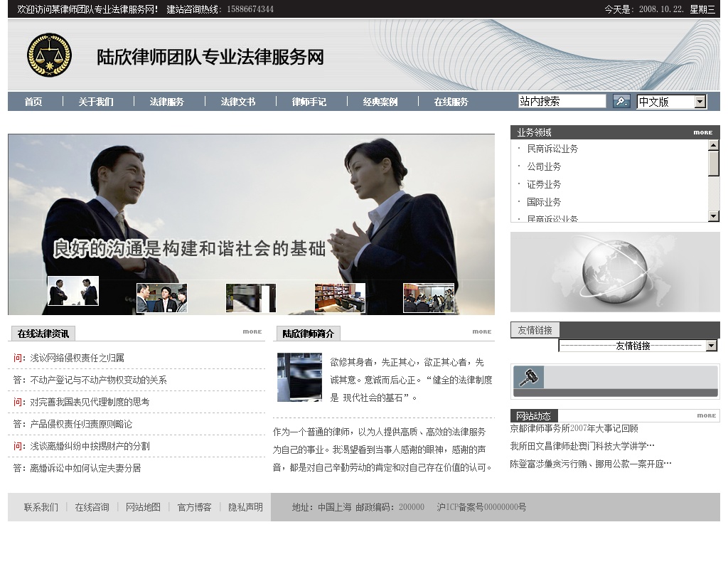728x569 pixels.
Task: Click the lawyer profile photo thumbnail
Action: point(299,377)
